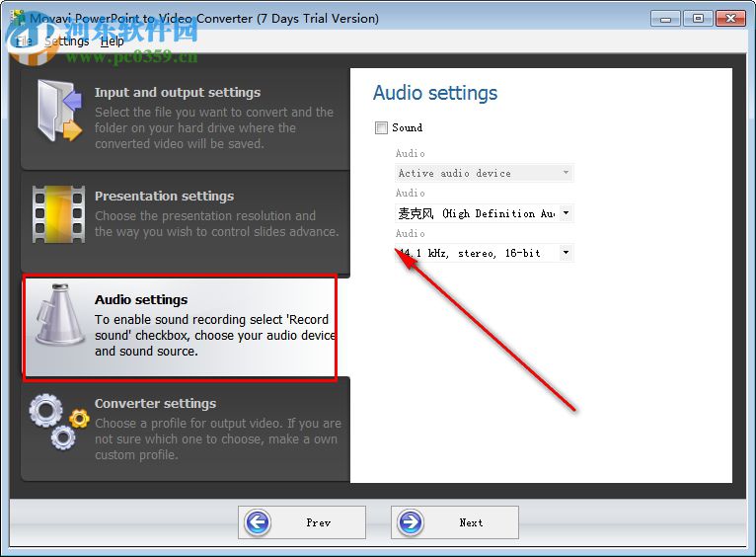
Task: Go to Input and output settings step
Action: 186,119
